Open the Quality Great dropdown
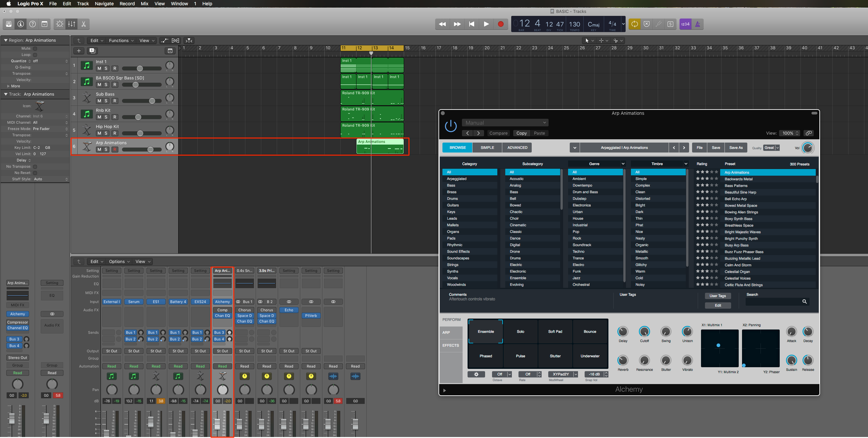Screen dimensions: 868x438 tap(771, 148)
